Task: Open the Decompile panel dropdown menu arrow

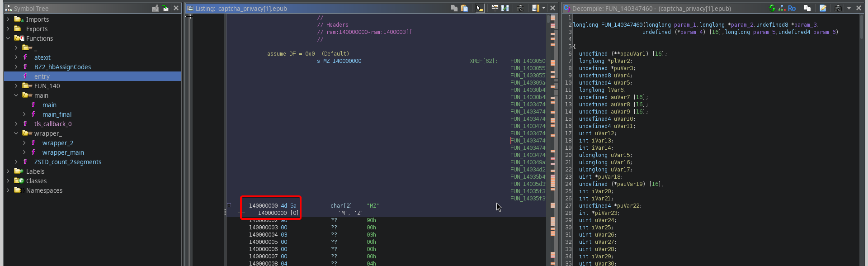Action: click(849, 8)
